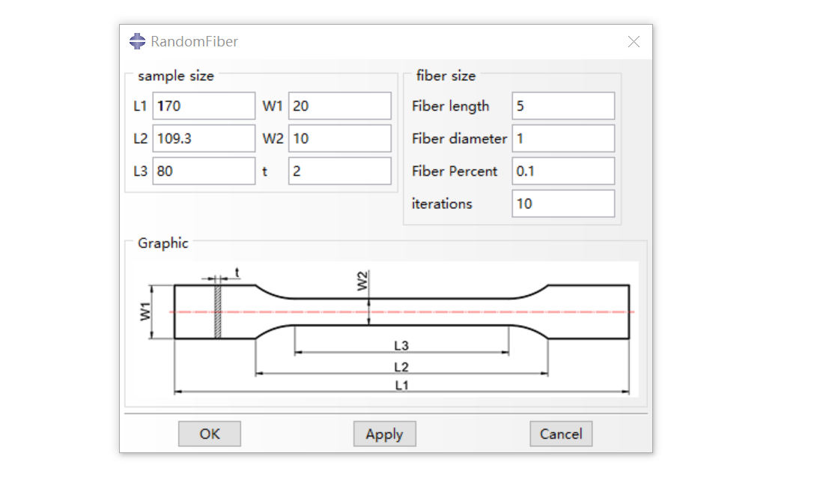Cancel the RandomFiber dialog

(561, 434)
